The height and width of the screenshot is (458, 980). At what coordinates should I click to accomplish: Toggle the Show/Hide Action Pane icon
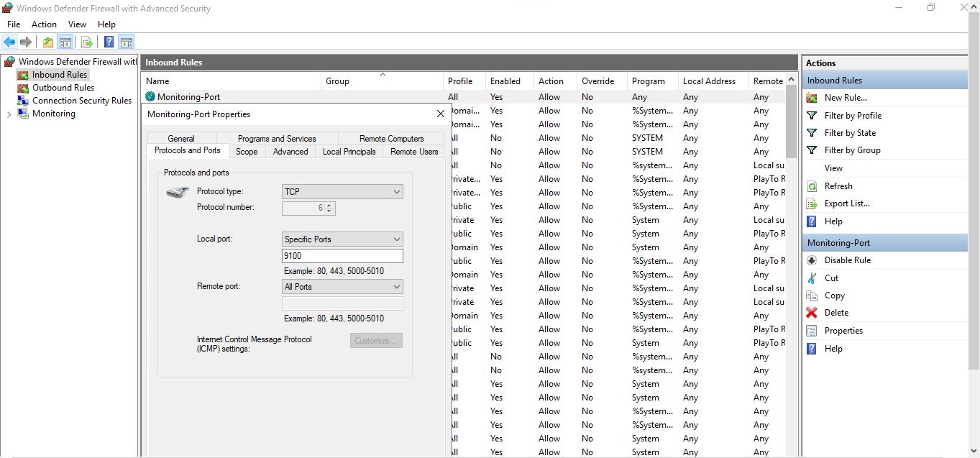tap(127, 42)
